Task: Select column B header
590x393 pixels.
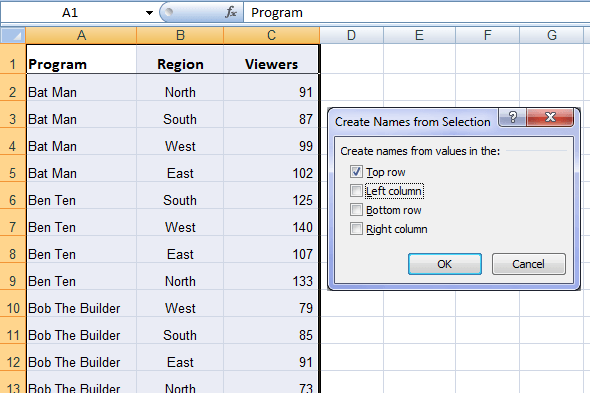Action: tap(180, 35)
